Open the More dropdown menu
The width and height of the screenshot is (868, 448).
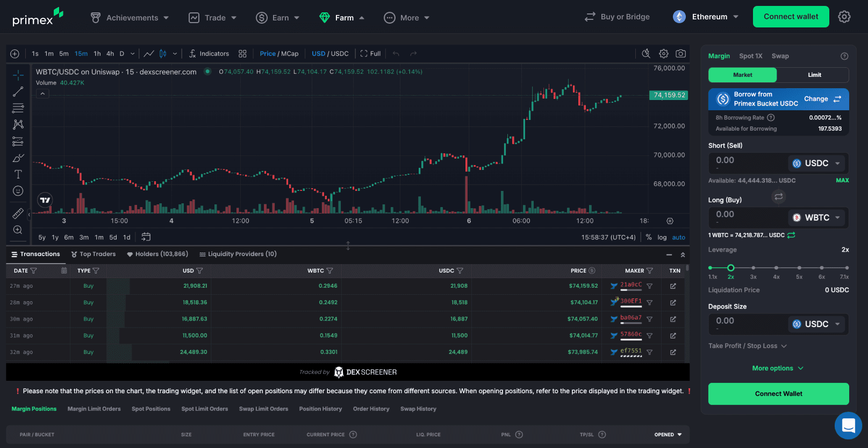(407, 18)
